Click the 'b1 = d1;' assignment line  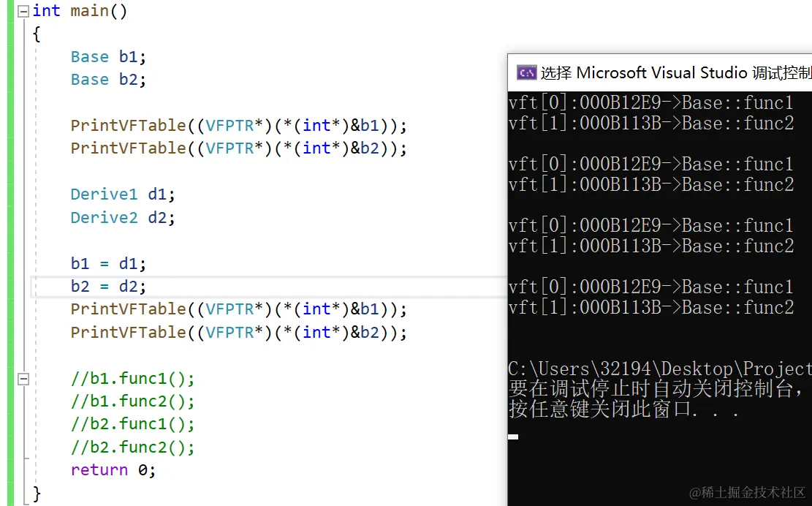pyautogui.click(x=108, y=264)
